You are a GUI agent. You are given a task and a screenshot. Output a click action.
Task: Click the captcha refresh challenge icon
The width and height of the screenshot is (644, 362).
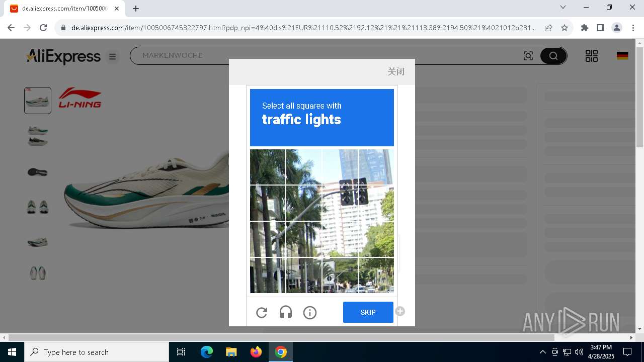[262, 313]
